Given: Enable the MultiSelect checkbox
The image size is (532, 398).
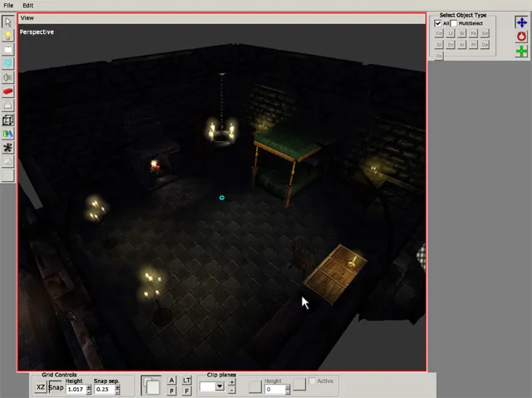Looking at the screenshot, I should tap(454, 23).
